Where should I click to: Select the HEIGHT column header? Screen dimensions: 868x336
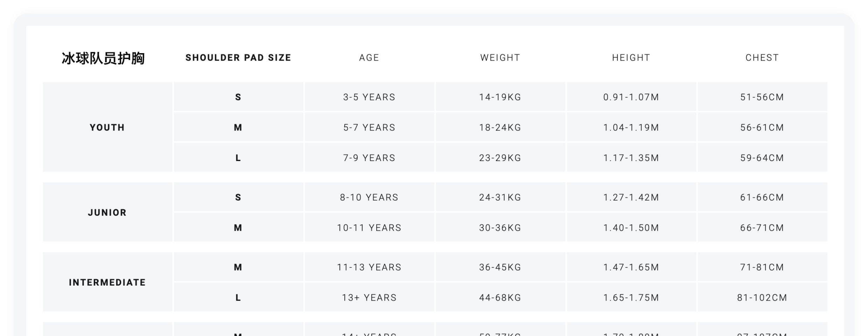[x=631, y=58]
